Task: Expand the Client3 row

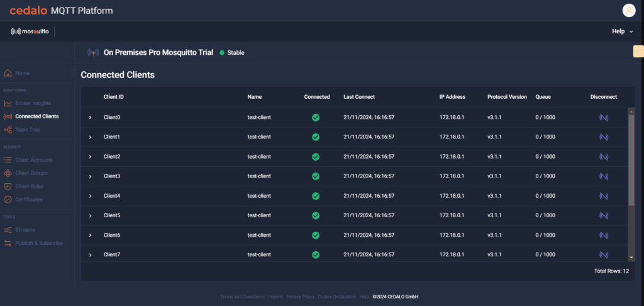Action: coord(91,176)
